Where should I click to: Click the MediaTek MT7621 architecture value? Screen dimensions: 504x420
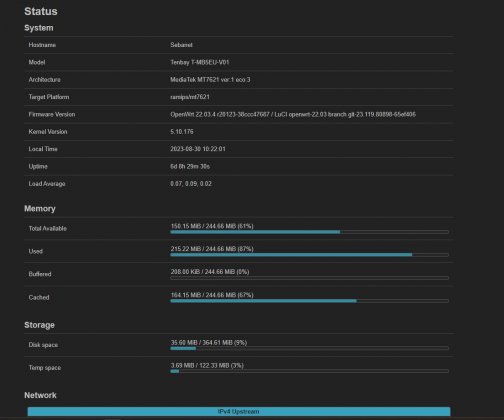coord(210,80)
